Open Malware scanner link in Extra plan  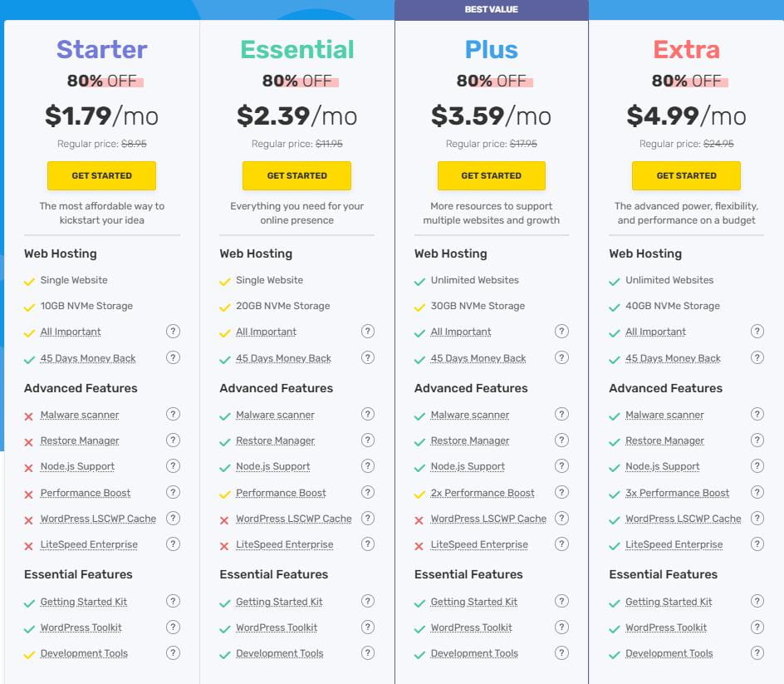(664, 415)
